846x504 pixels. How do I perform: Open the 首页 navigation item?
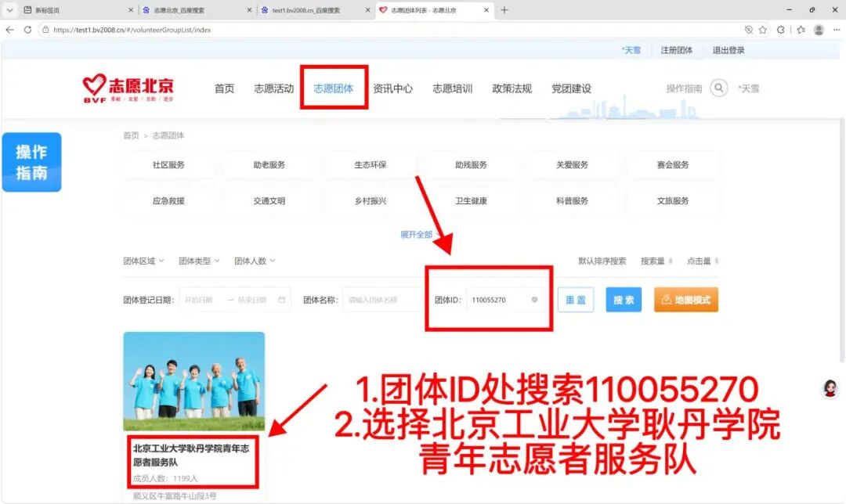coord(225,88)
